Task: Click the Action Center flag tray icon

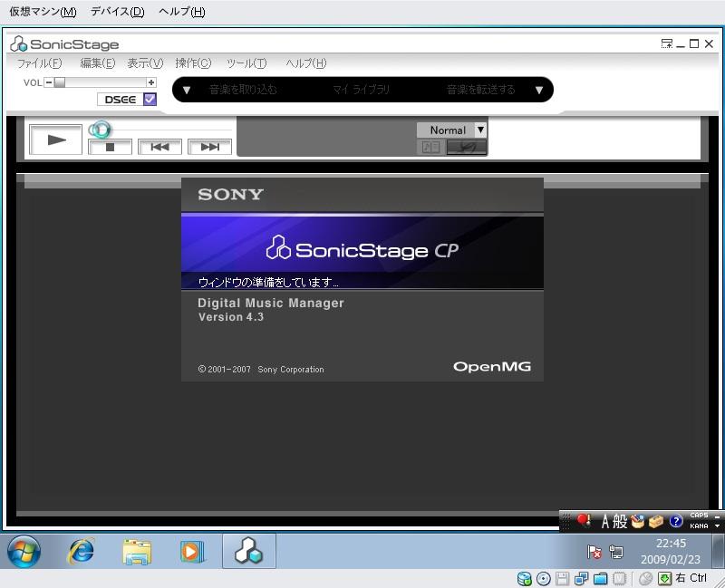Action: click(x=594, y=552)
